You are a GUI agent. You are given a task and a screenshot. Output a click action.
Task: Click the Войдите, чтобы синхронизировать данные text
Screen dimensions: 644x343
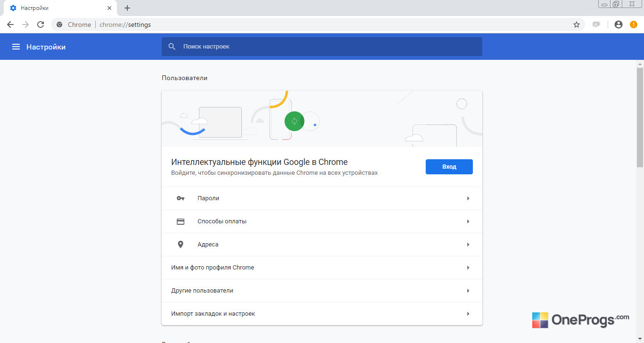tap(274, 173)
